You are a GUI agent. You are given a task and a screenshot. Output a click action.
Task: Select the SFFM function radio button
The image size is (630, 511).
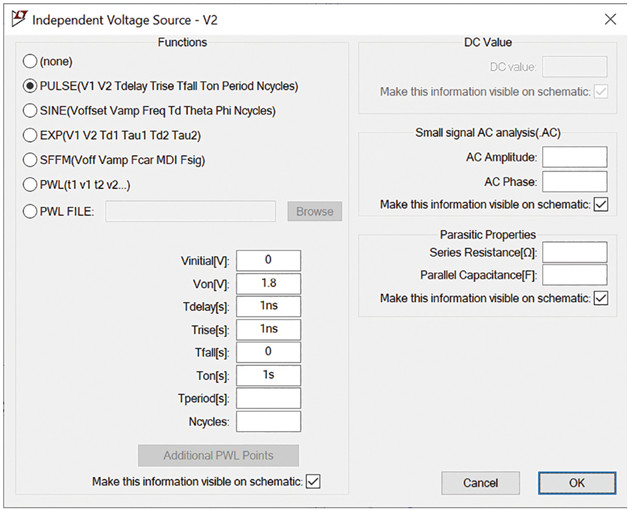click(x=30, y=160)
